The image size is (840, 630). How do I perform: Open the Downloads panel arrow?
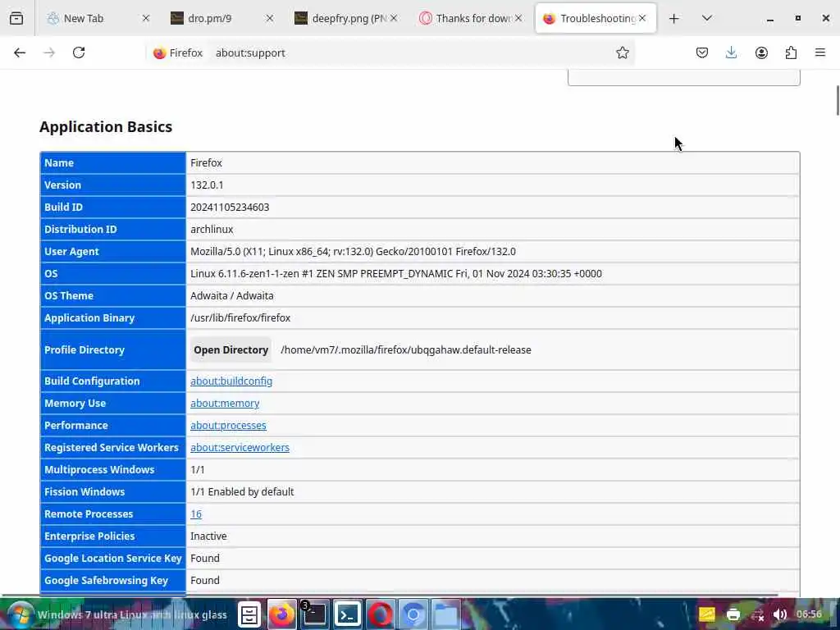[731, 52]
